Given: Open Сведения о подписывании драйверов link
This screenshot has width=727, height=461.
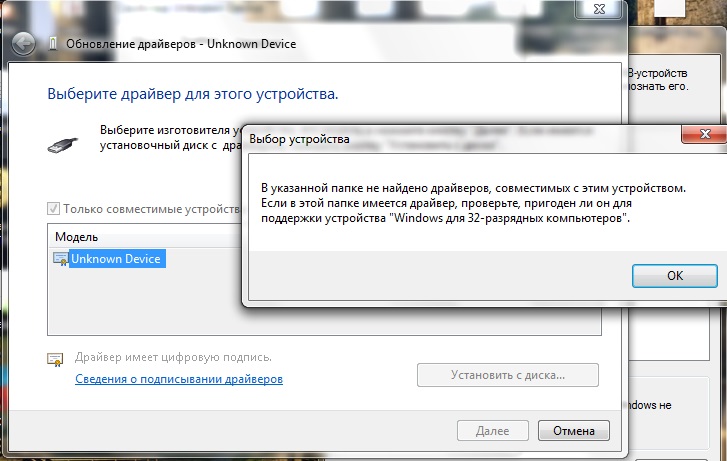Looking at the screenshot, I should [179, 380].
